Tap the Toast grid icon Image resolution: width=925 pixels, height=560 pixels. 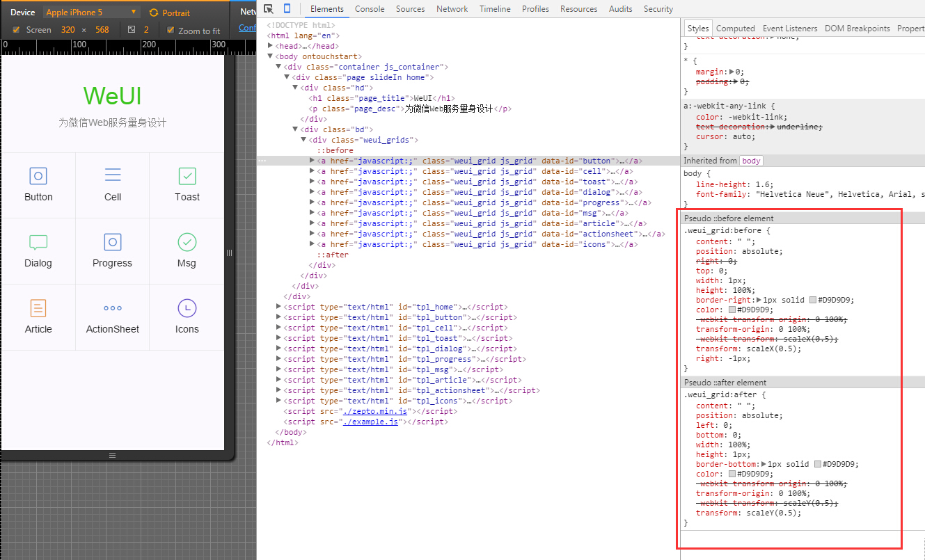coord(187,175)
